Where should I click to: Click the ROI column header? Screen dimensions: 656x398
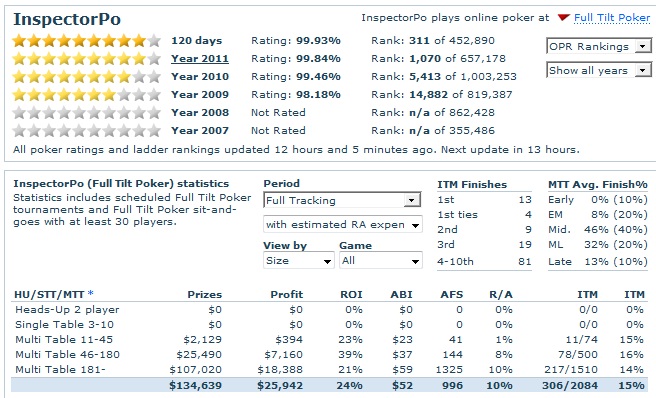[351, 294]
